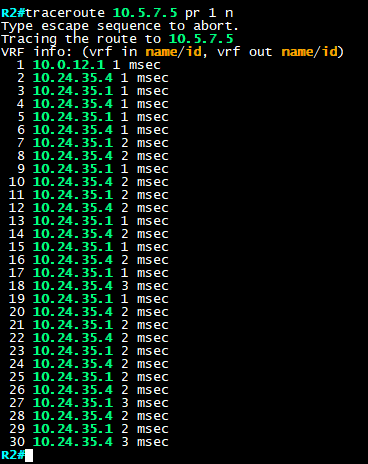This screenshot has width=368, height=464.
Task: Click the 'Tracing the route to 10.5.7.5' line
Action: (x=117, y=39)
